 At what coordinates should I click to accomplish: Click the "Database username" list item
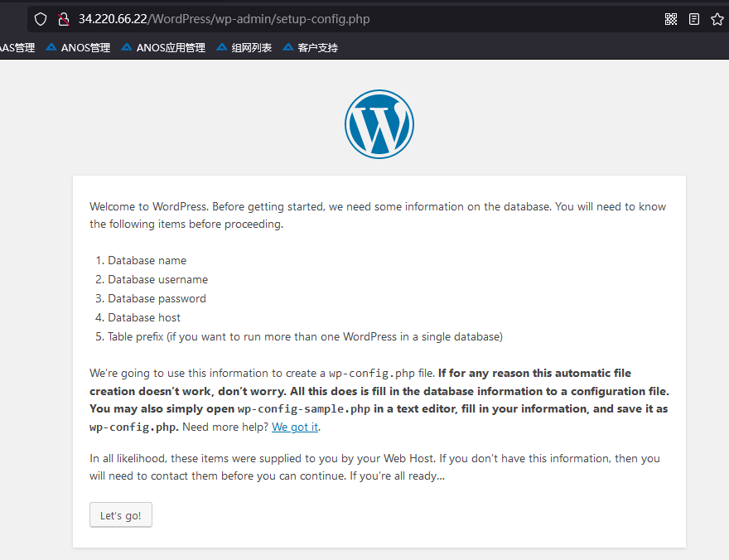[x=157, y=280]
